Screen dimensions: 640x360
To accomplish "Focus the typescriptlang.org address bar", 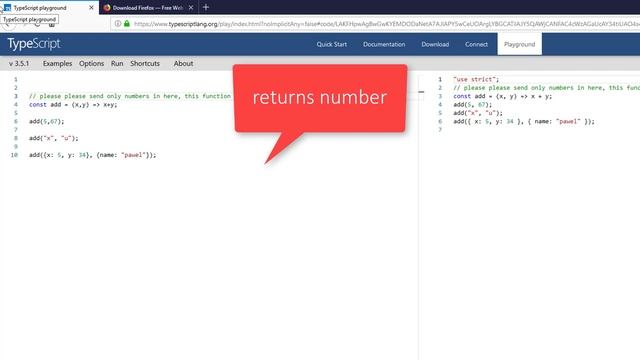I will 376,24.
